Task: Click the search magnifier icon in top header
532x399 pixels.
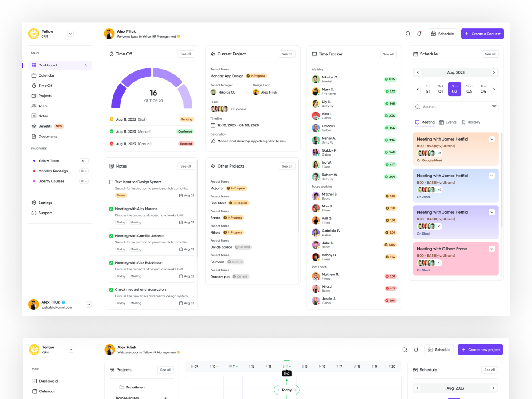Action: tap(408, 34)
